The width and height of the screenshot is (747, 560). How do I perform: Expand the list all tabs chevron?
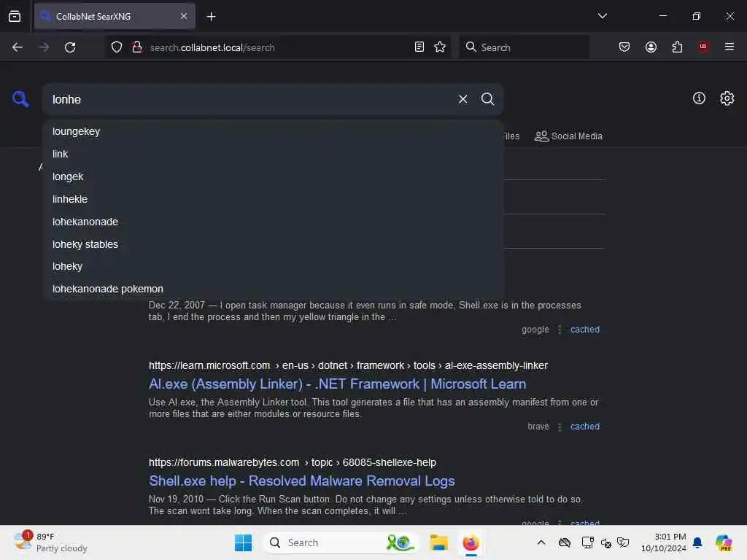602,16
